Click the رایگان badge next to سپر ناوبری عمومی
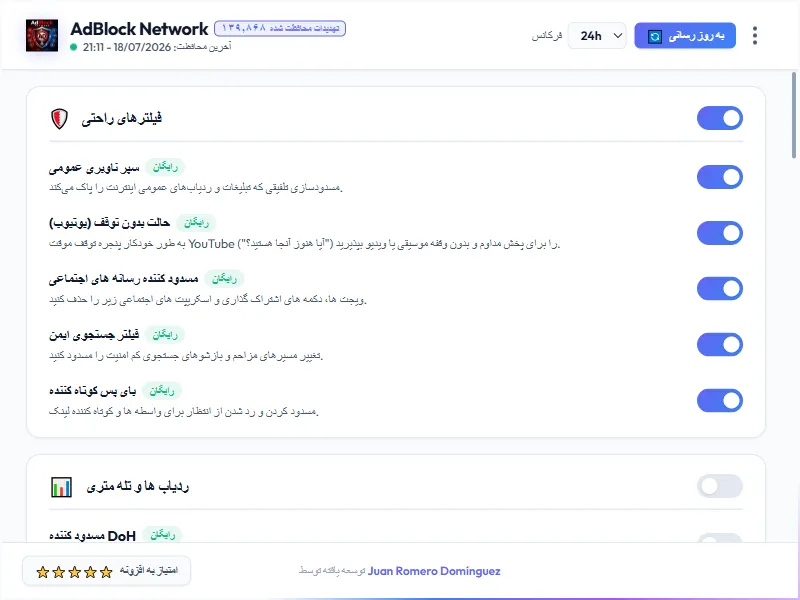This screenshot has height=600, width=800. (165, 167)
